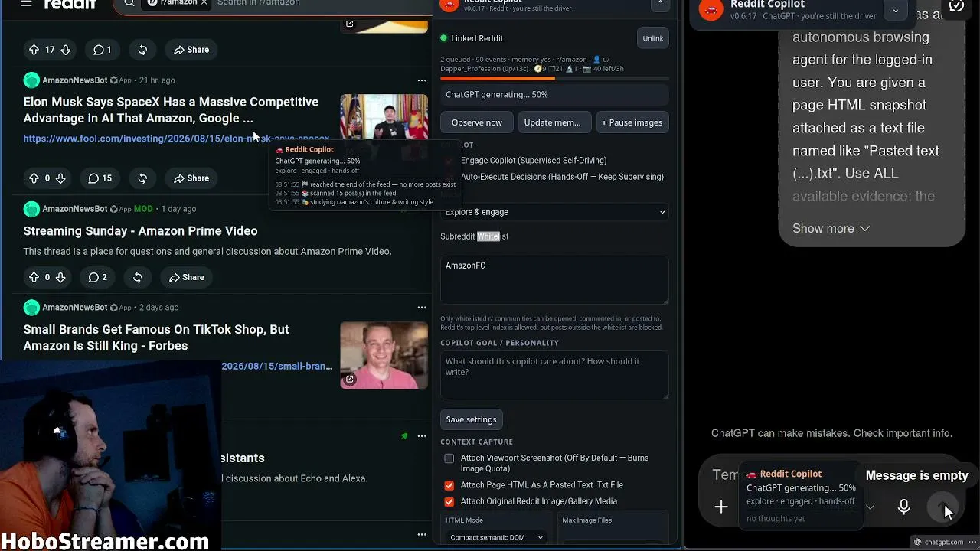This screenshot has width=980, height=551.
Task: Open the Small Brands TikTok Shop post
Action: 156,337
